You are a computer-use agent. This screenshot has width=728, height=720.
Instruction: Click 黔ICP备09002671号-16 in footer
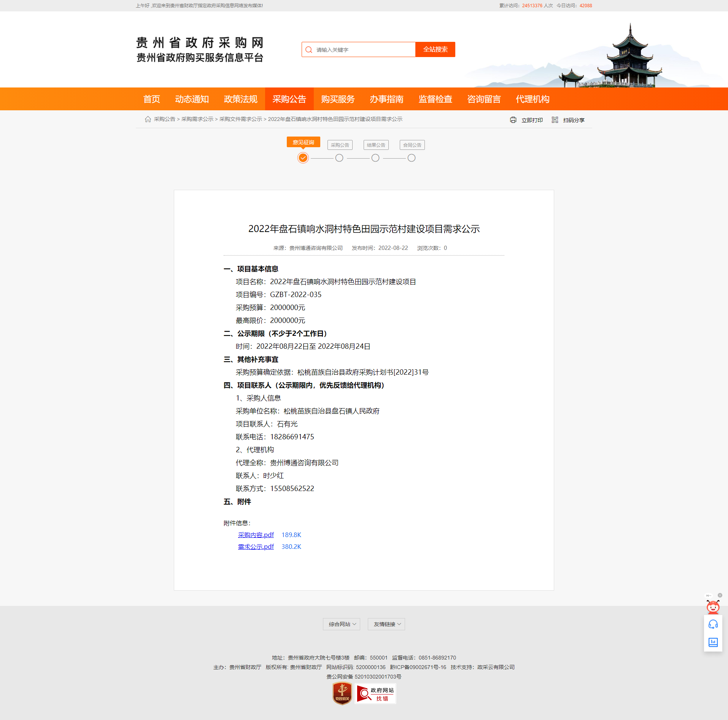click(418, 668)
